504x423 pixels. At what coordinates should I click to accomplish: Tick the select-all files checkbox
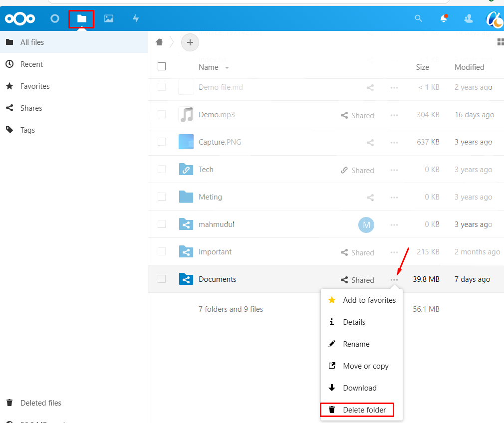click(162, 66)
